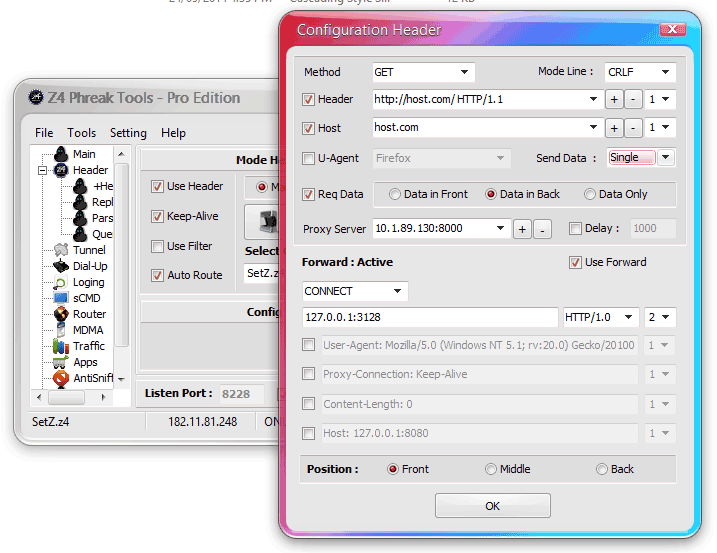Screen dimensions: 717x553
Task: Click the Z4 Phreak Tools title bar logo
Action: point(36,97)
